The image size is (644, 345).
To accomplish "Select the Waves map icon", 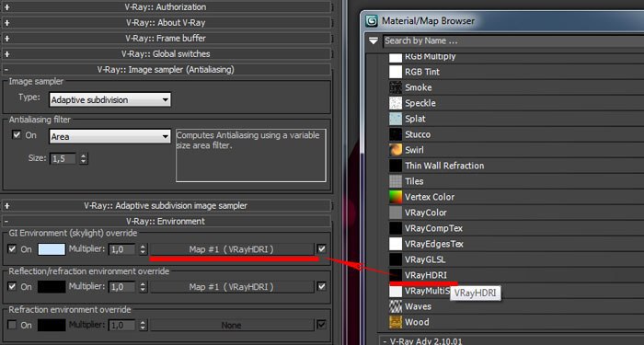I will [x=395, y=306].
